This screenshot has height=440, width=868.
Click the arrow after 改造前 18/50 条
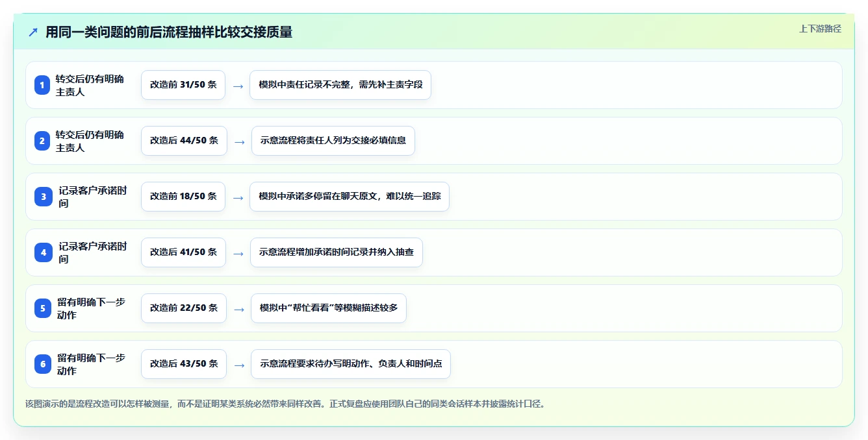238,197
